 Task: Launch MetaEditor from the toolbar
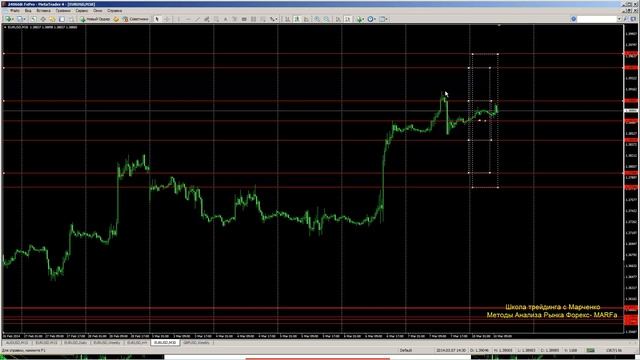116,19
